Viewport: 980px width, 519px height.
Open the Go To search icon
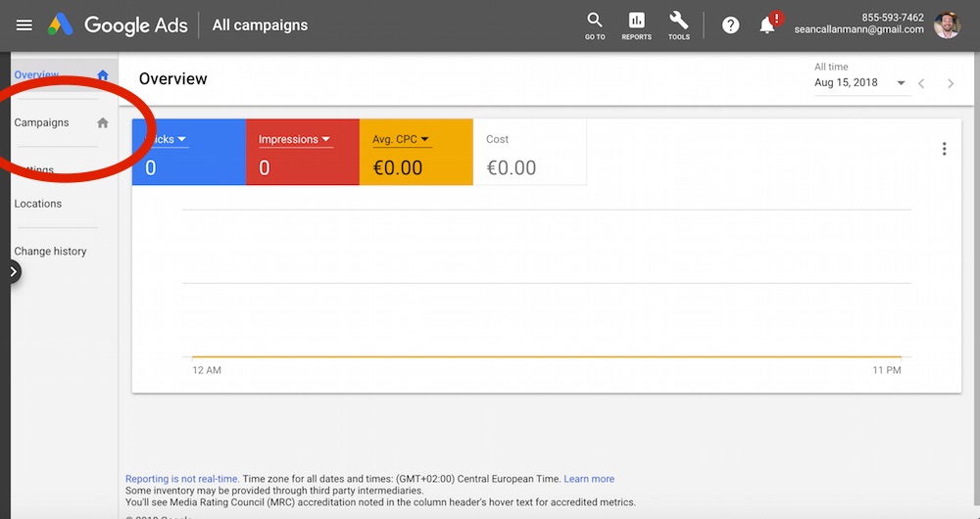(595, 26)
